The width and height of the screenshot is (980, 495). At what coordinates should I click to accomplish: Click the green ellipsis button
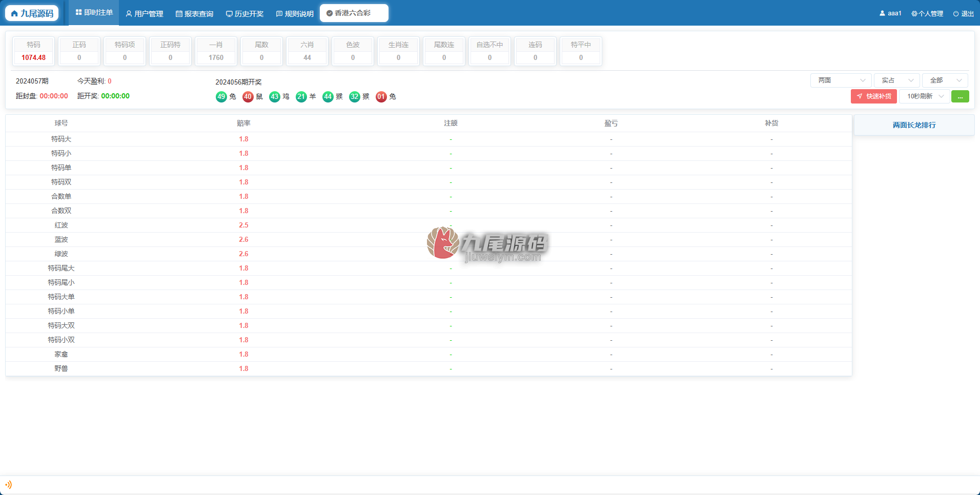[x=960, y=96]
